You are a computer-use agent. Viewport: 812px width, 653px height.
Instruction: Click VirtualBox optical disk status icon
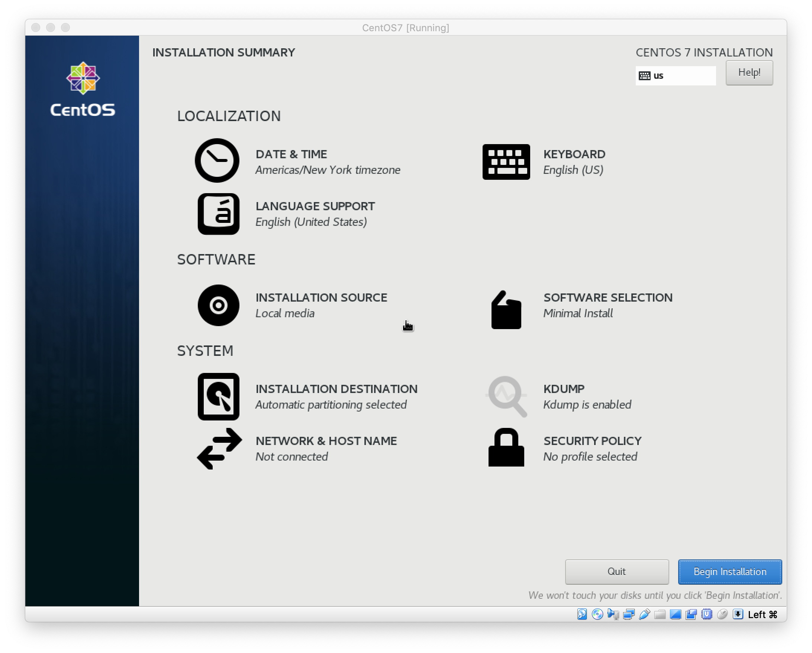(597, 614)
